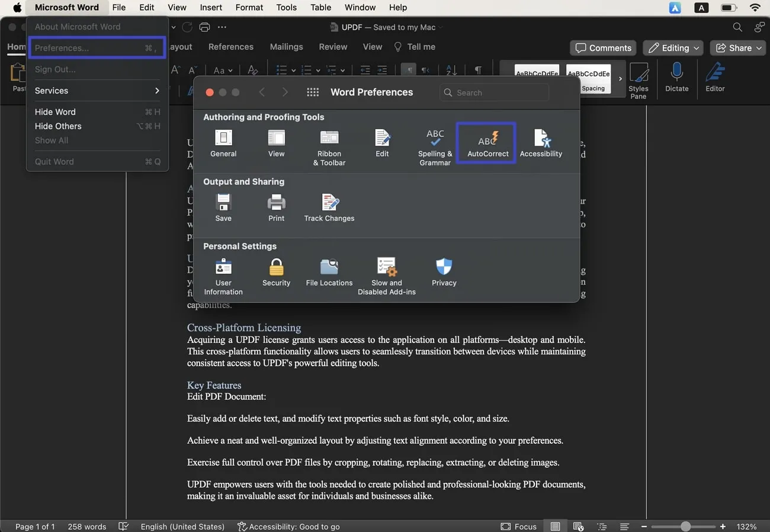Open Security preferences
The height and width of the screenshot is (532, 770).
click(x=276, y=271)
